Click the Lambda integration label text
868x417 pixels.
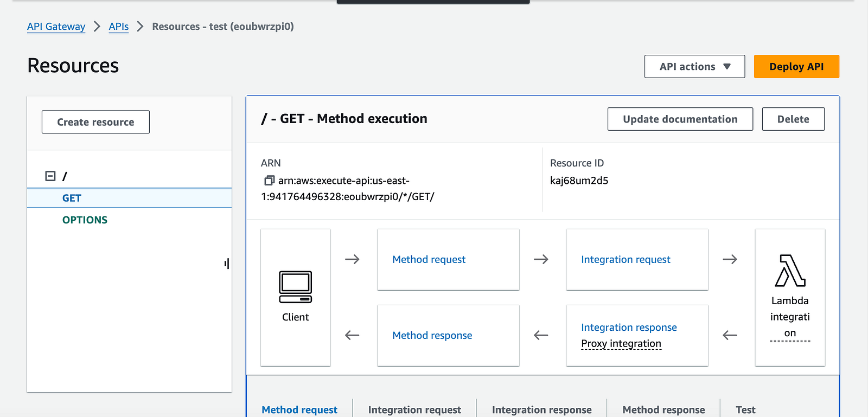pos(790,317)
